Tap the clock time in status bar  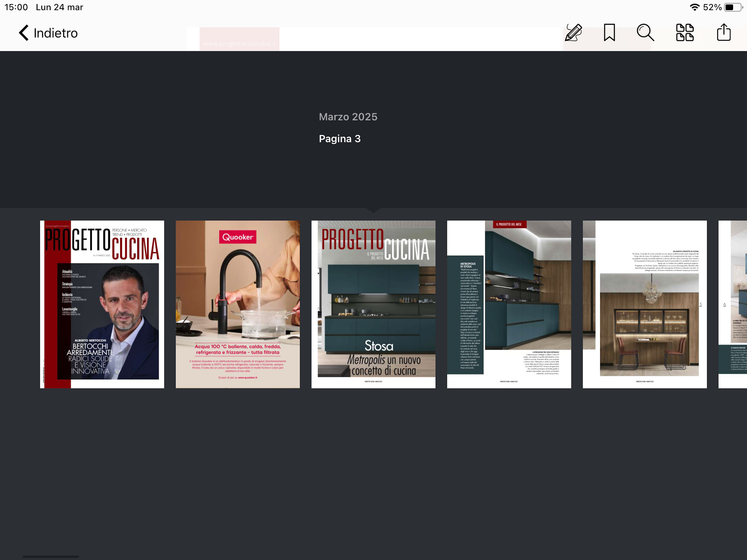(x=16, y=7)
